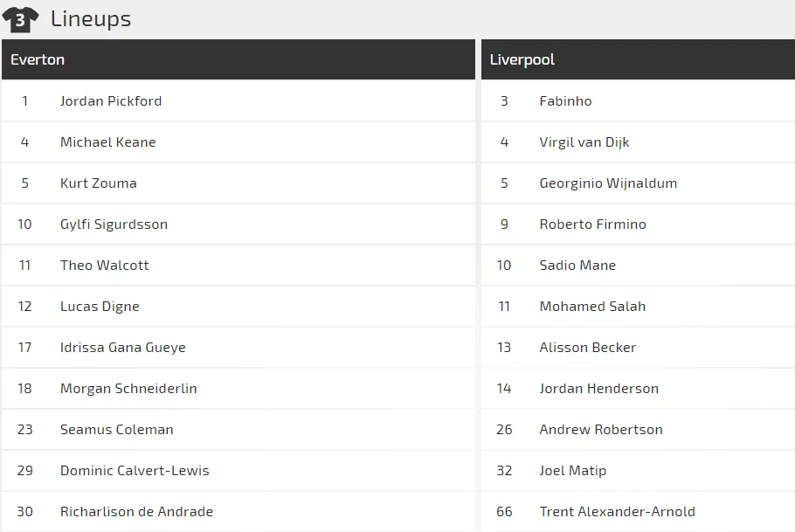Select the Liverpool team header

522,59
